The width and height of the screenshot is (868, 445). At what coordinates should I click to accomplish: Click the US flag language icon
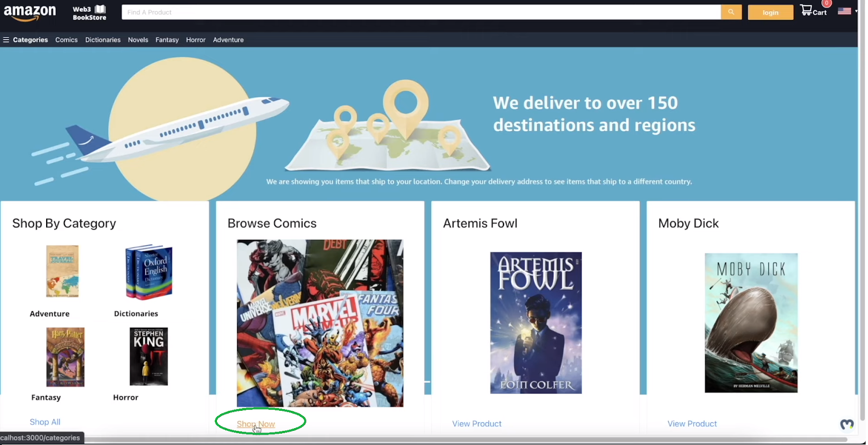tap(844, 11)
